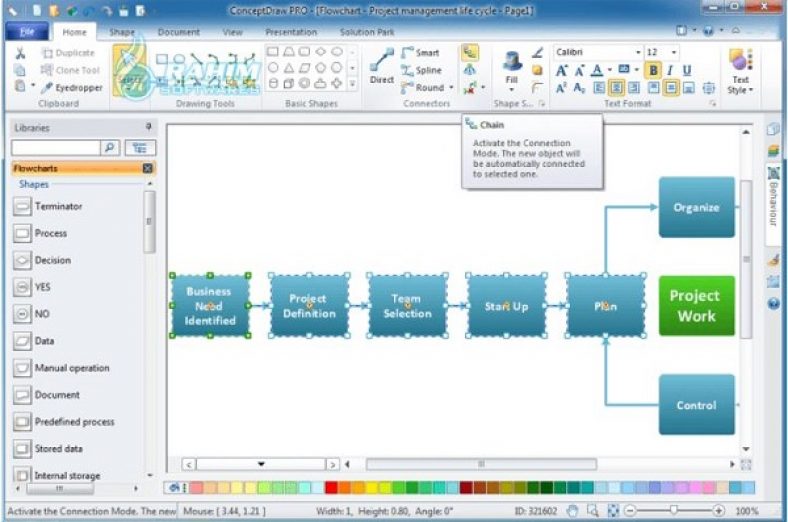Align text left
The image size is (788, 522).
click(599, 88)
